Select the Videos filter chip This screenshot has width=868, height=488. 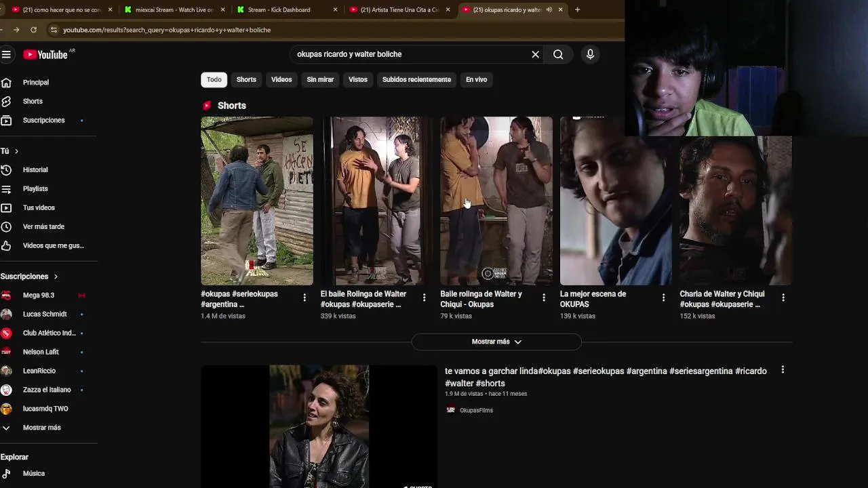281,79
